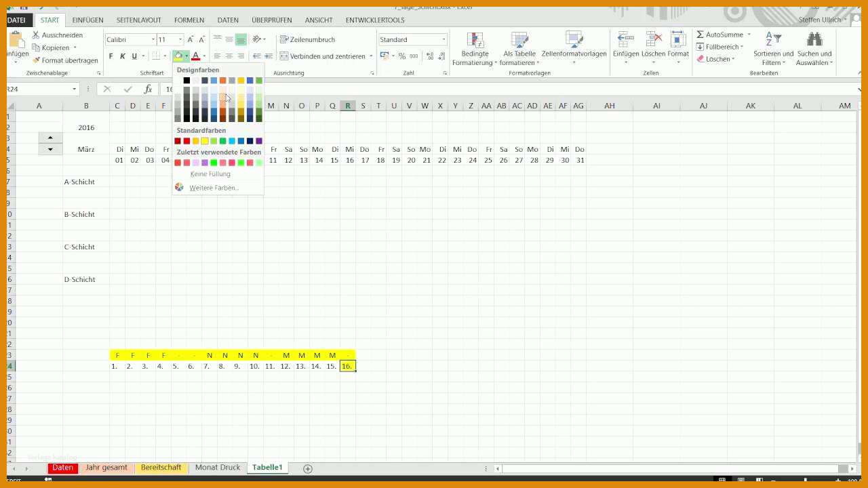The height and width of the screenshot is (488, 868).
Task: Click Sortieren und Filtern icon
Action: point(773,49)
